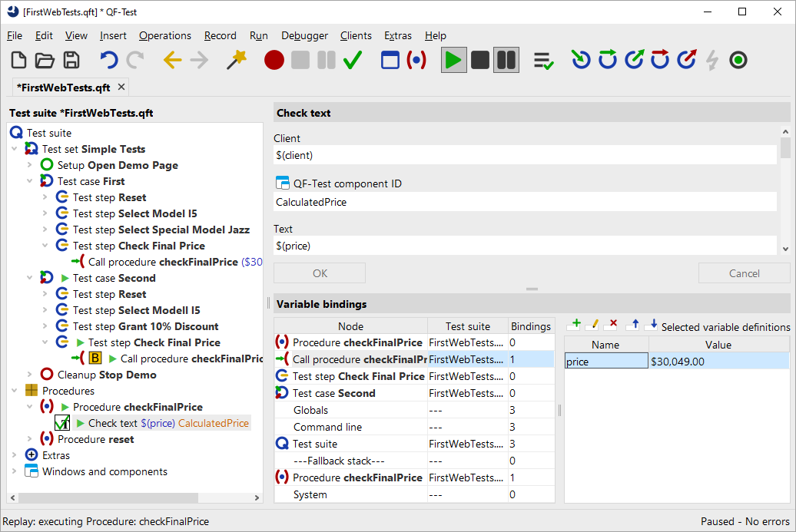This screenshot has width=796, height=532.
Task: Expand Windows and components node
Action: tap(14, 471)
